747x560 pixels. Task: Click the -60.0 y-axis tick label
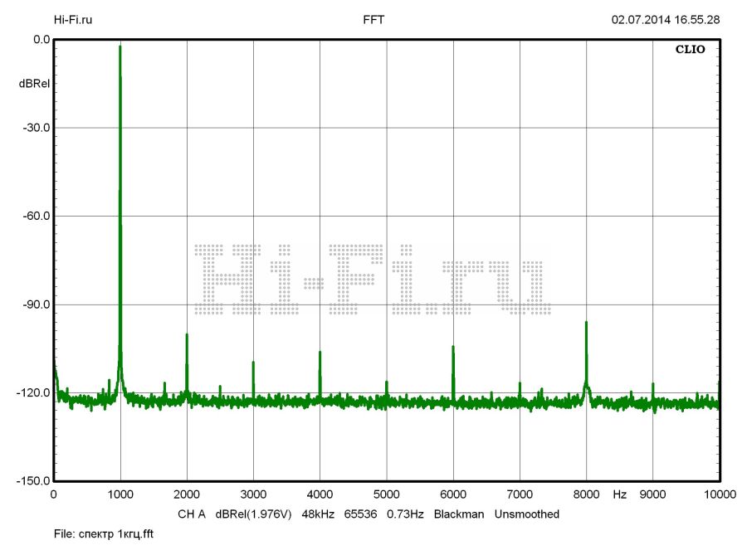(34, 217)
